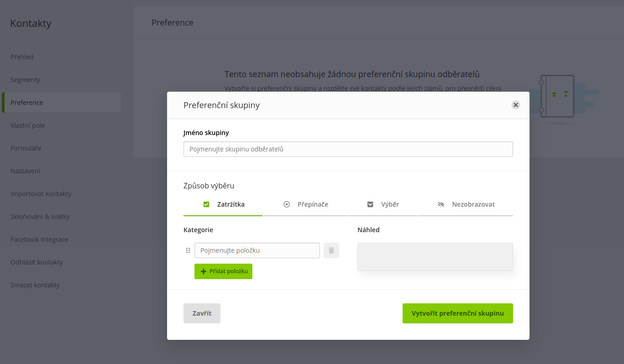Open Segmenty in the sidebar
The height and width of the screenshot is (364, 624).
(26, 80)
